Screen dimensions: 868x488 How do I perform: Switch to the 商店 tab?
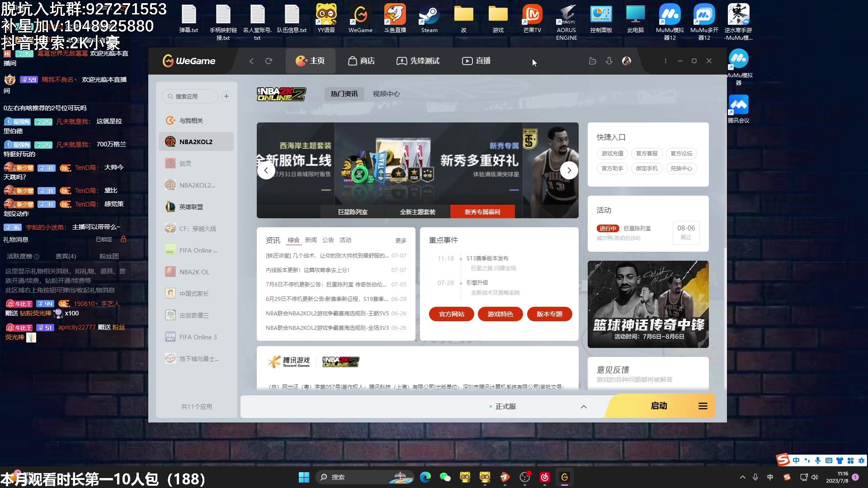(x=361, y=61)
